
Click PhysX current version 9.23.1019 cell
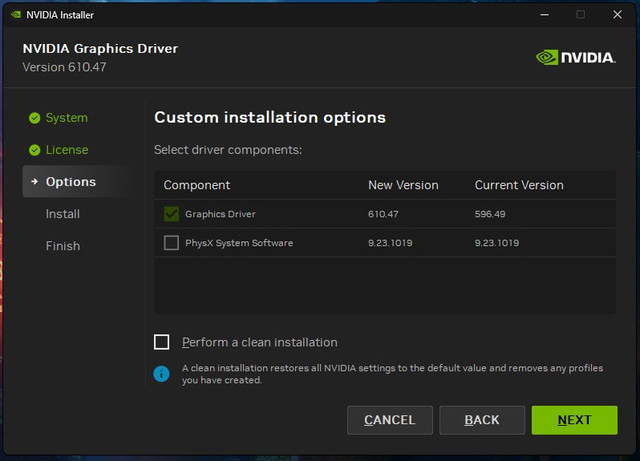coord(497,243)
